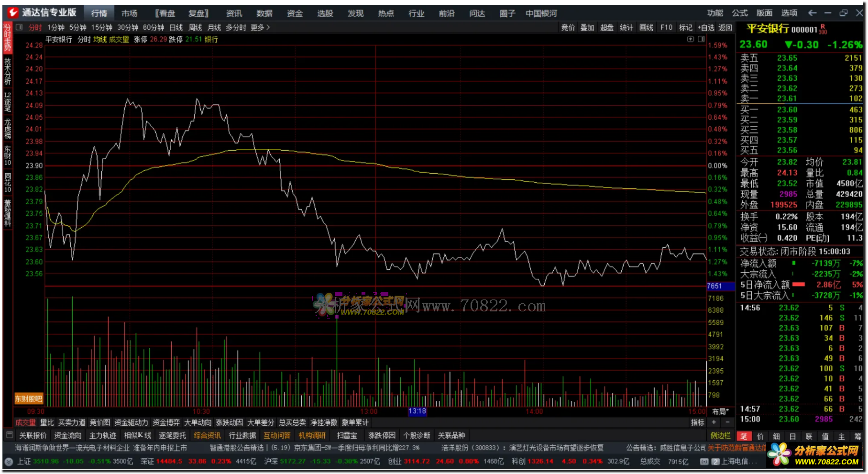Switch to 月线 monthly chart

click(x=214, y=28)
